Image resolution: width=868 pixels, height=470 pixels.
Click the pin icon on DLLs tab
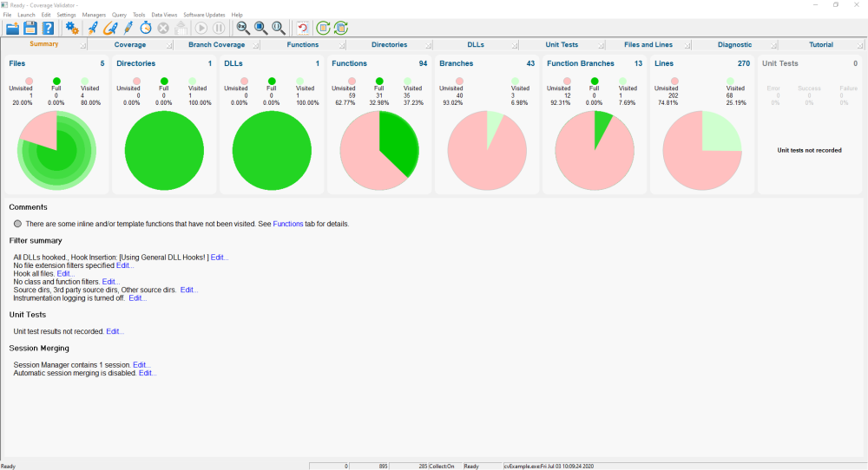pos(515,45)
